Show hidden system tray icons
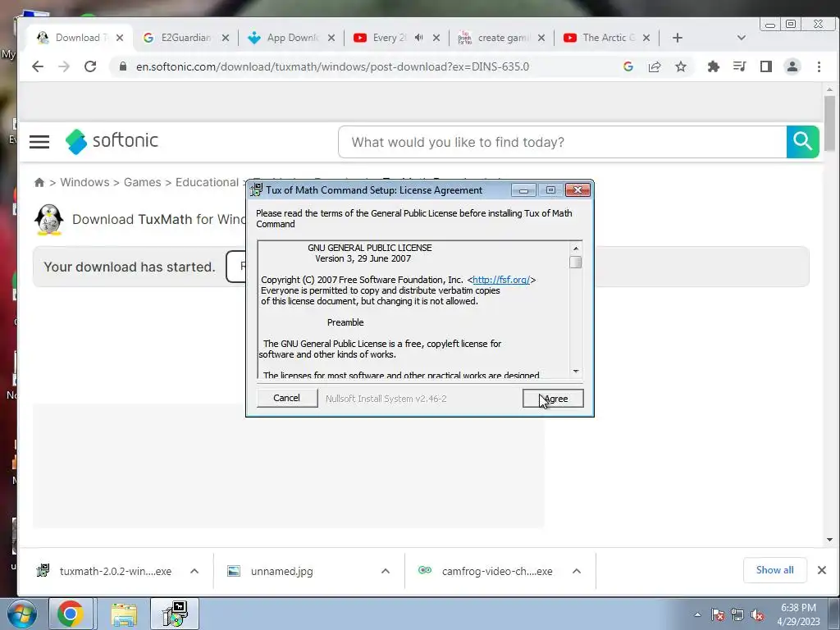Screen dimensions: 840x630 coord(697,614)
